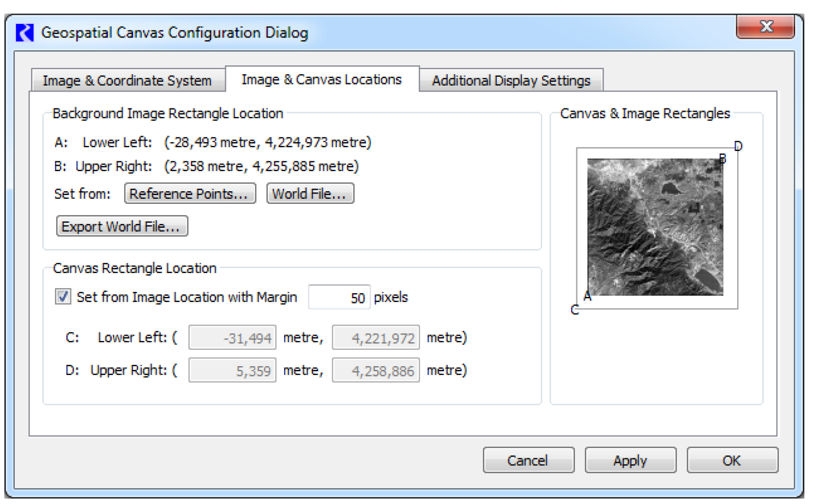Image resolution: width=824 pixels, height=504 pixels.
Task: Click the Lower Left C x-coordinate field
Action: [232, 338]
